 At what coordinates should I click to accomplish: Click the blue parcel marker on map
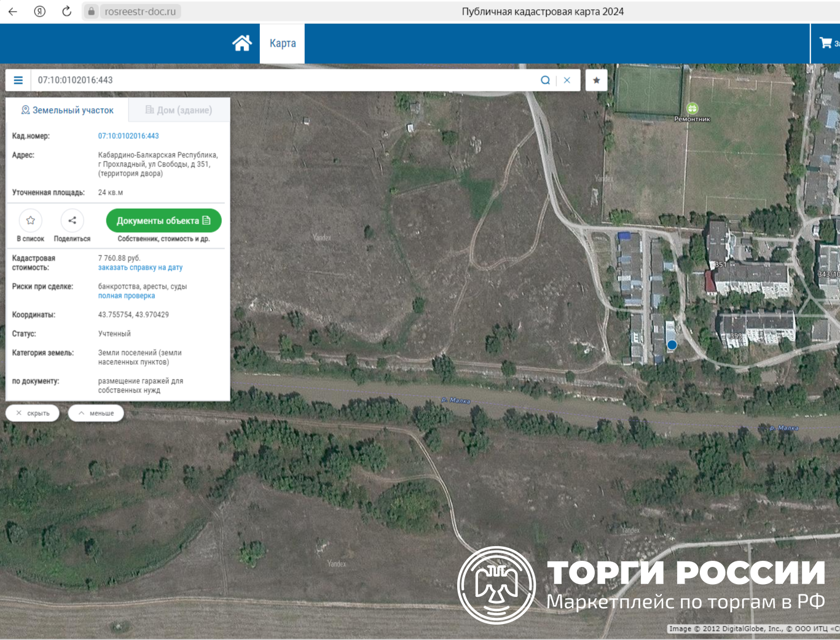(x=672, y=345)
